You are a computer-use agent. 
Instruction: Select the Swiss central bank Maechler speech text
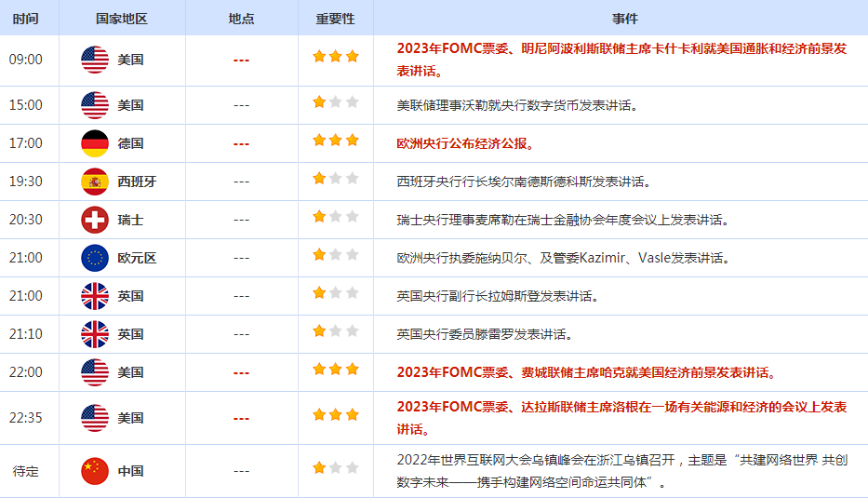click(x=564, y=220)
